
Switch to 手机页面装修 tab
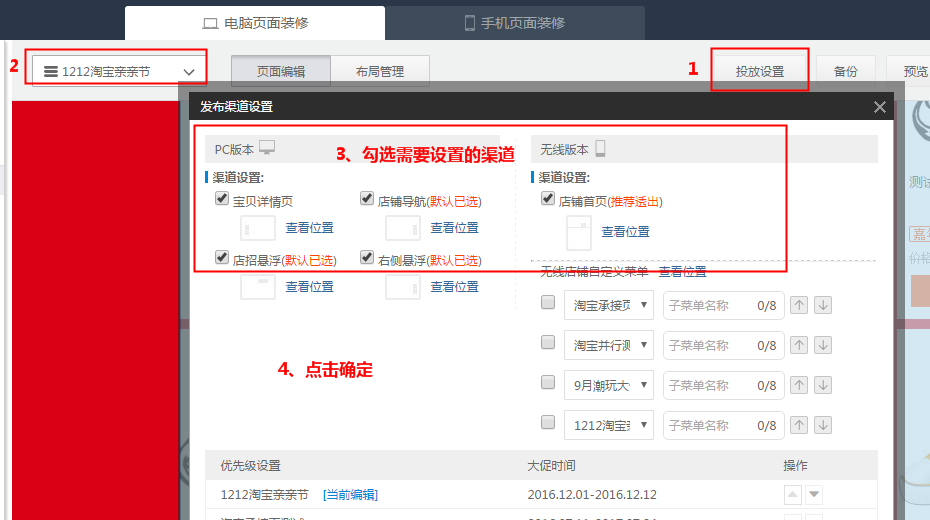[516, 23]
